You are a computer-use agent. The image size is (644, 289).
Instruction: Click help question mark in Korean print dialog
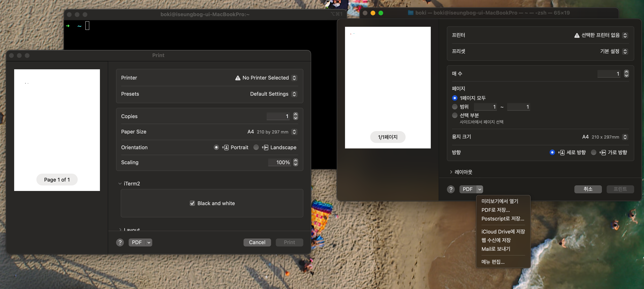point(451,189)
